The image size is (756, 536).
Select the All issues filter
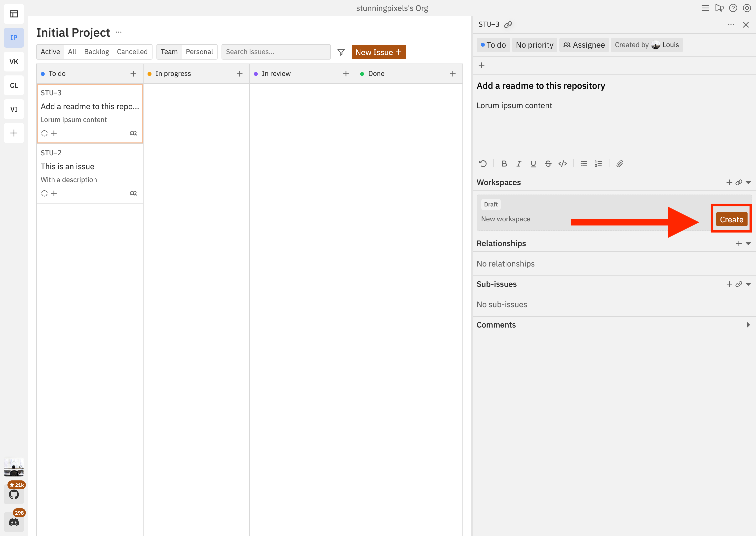pyautogui.click(x=72, y=51)
